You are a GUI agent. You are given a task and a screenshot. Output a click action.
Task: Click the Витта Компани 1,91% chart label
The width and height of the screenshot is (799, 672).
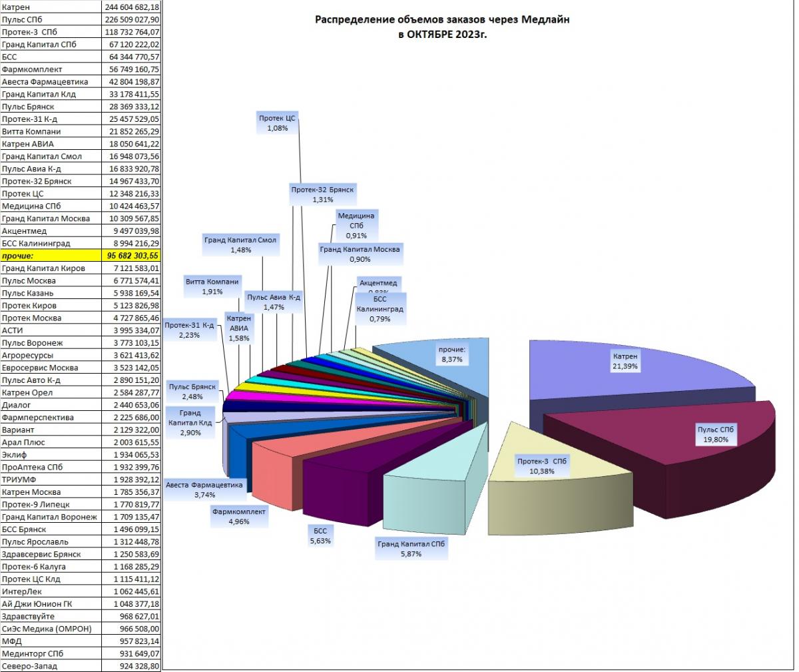212,286
